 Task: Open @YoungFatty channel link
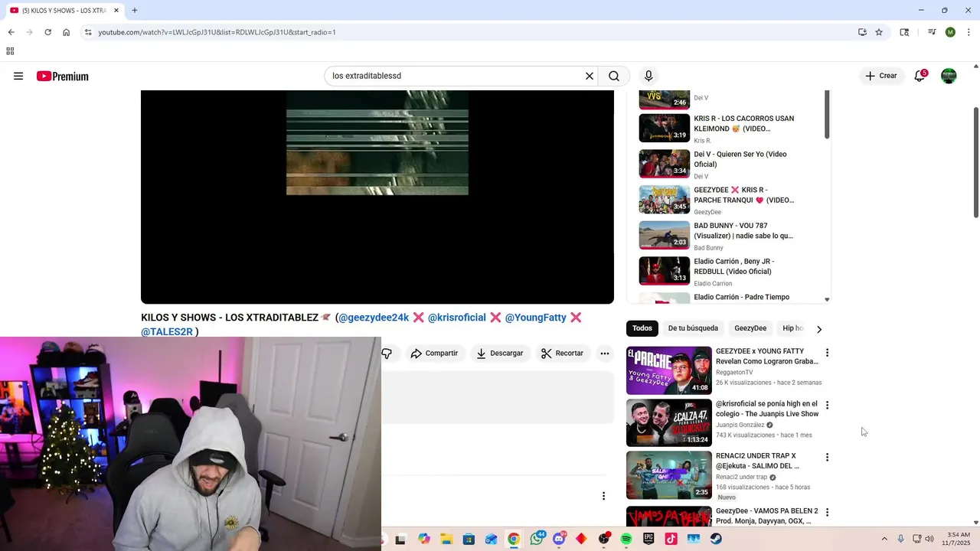535,318
